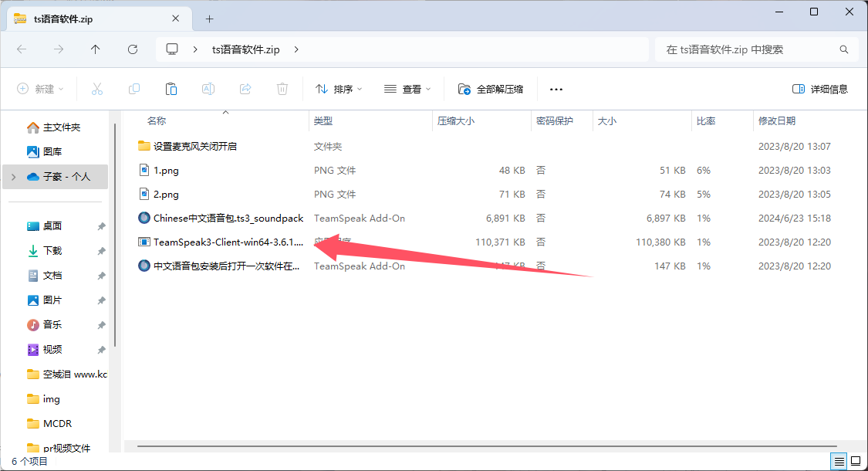Click the horizontal scrollbar at bottom
The image size is (868, 471).
487,446
